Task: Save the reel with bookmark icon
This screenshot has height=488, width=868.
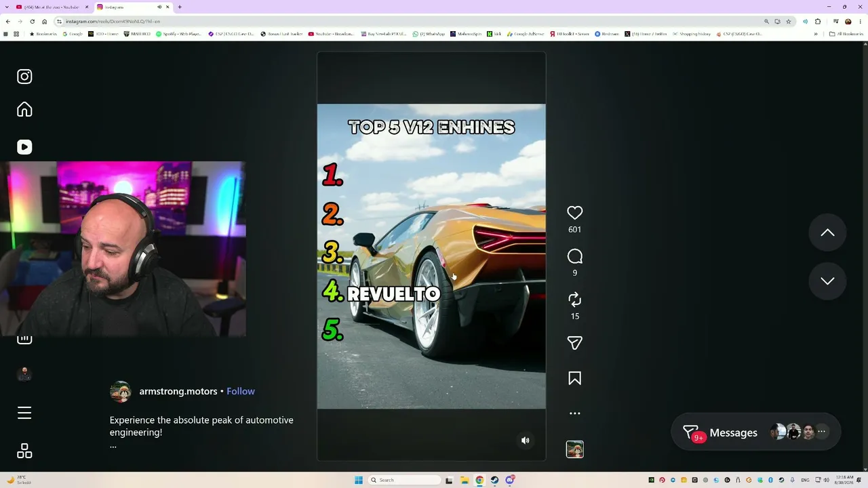Action: point(574,378)
